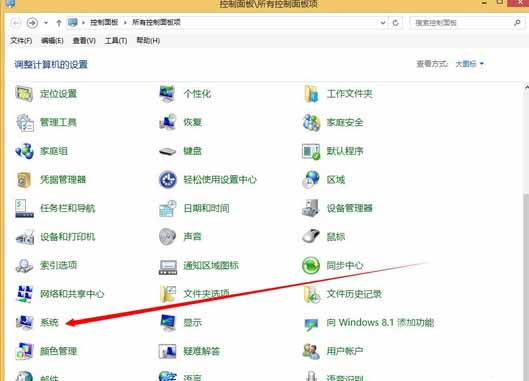Click the 用户帐户 text link

point(345,351)
